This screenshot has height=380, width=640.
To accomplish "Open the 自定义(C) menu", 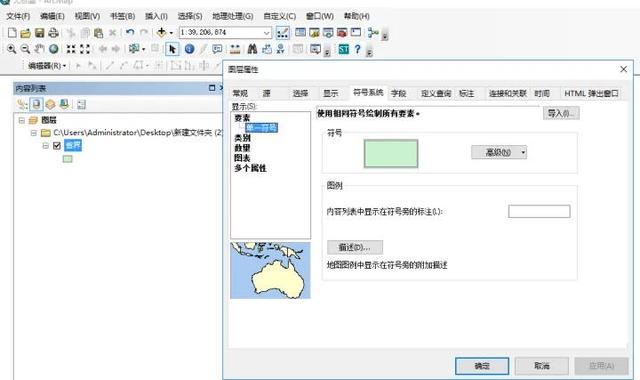I will (x=280, y=16).
